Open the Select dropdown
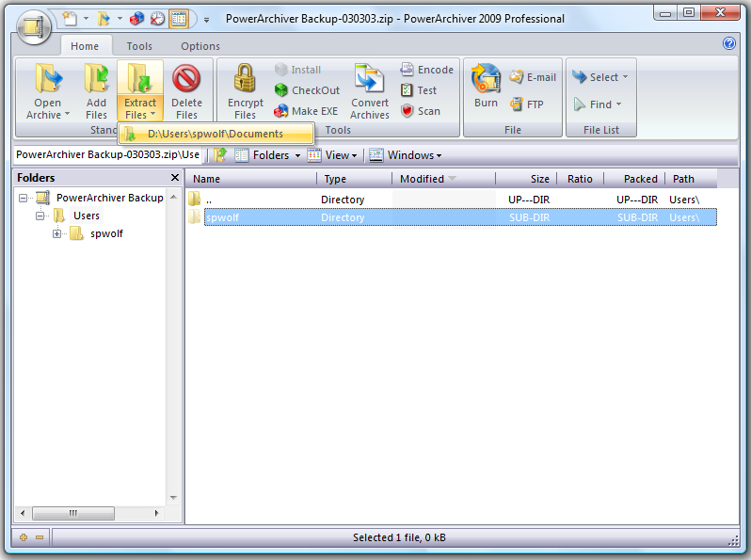Image resolution: width=751 pixels, height=560 pixels. point(600,77)
